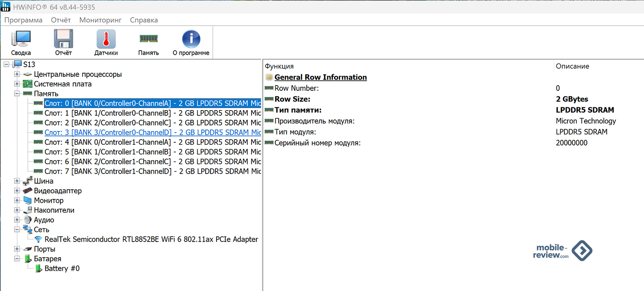Expand the Видеоадаптер tree node
Screen dimensions: 644x291
click(17, 191)
